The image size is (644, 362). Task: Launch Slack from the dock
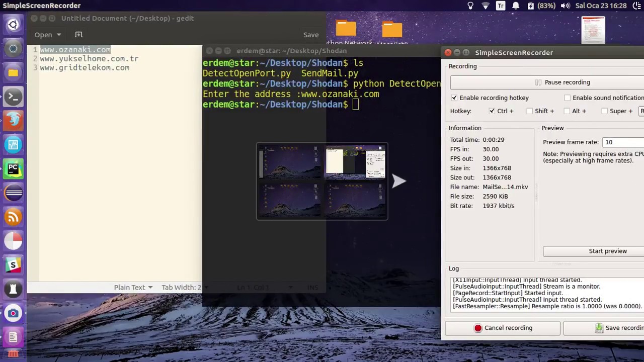pos(13,265)
